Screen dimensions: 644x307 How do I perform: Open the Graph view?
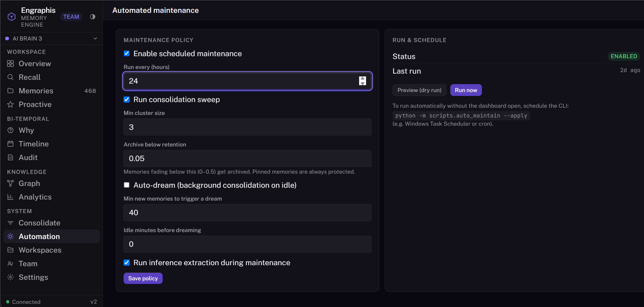tap(51, 183)
